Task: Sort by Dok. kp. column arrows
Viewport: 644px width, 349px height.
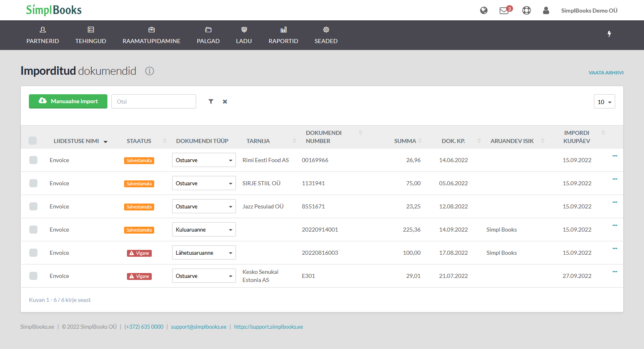Action: (479, 141)
